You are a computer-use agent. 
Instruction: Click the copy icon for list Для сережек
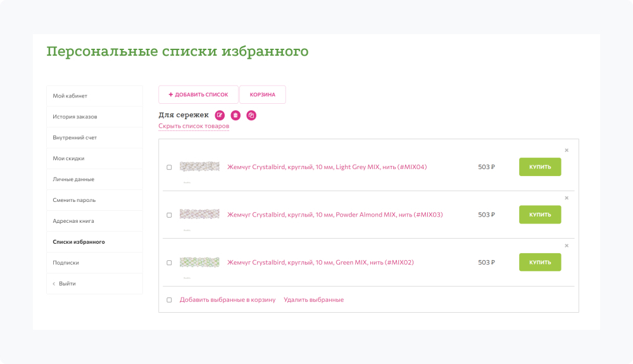[251, 115]
